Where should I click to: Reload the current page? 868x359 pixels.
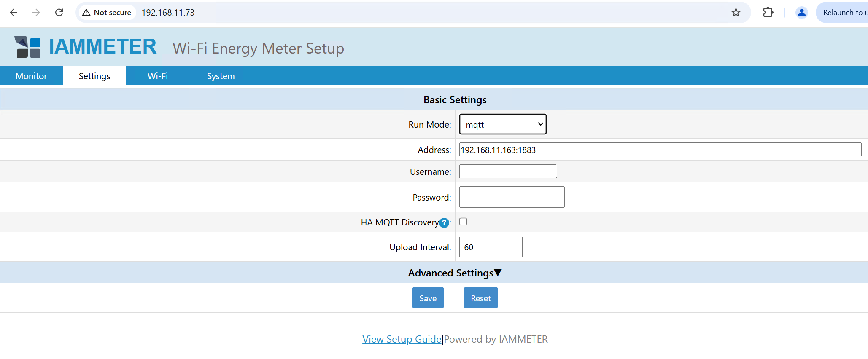59,13
